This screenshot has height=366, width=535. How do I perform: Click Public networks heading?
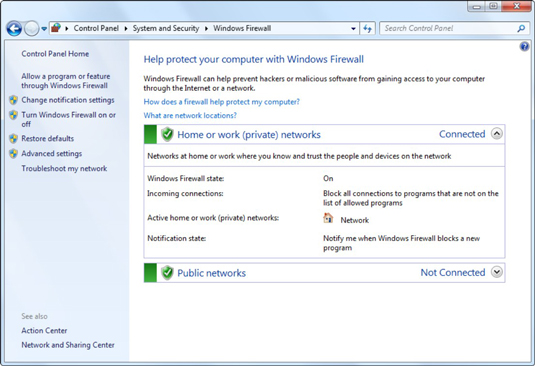pos(212,273)
